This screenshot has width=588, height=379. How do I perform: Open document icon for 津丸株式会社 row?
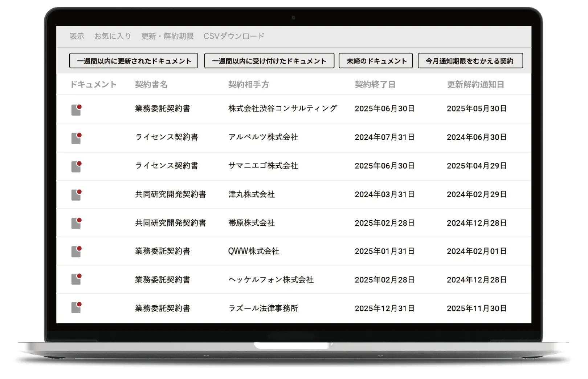[76, 195]
